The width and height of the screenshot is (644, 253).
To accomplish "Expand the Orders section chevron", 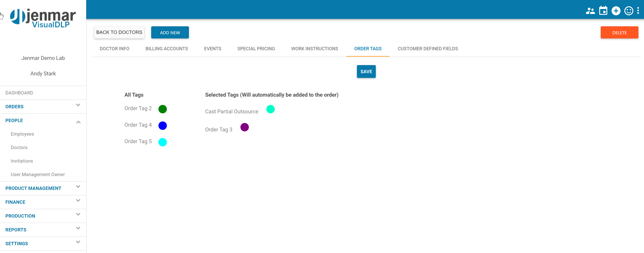I will point(78,105).
